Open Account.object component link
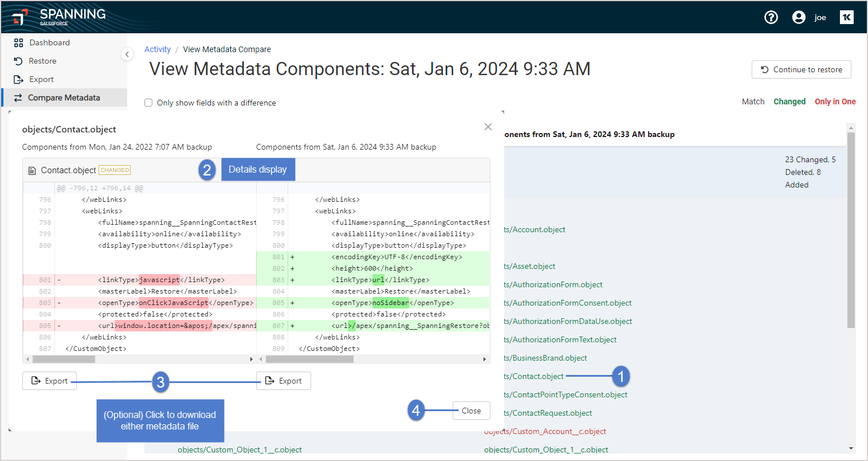868x461 pixels. [535, 229]
